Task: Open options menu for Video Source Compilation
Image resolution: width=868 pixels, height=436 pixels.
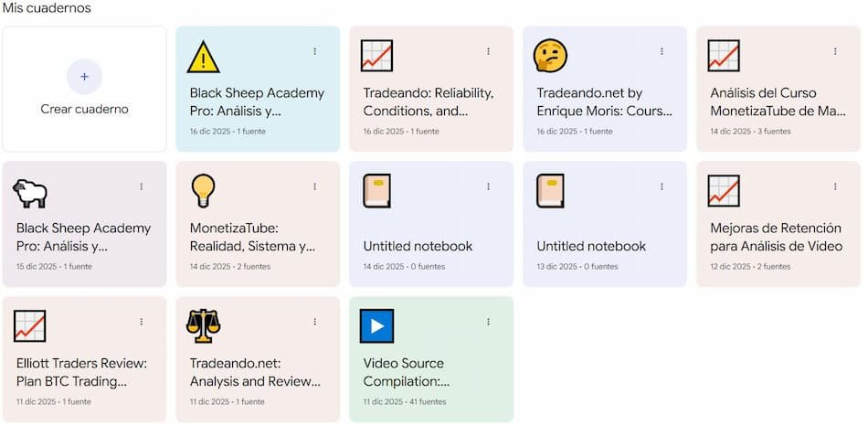Action: tap(489, 322)
